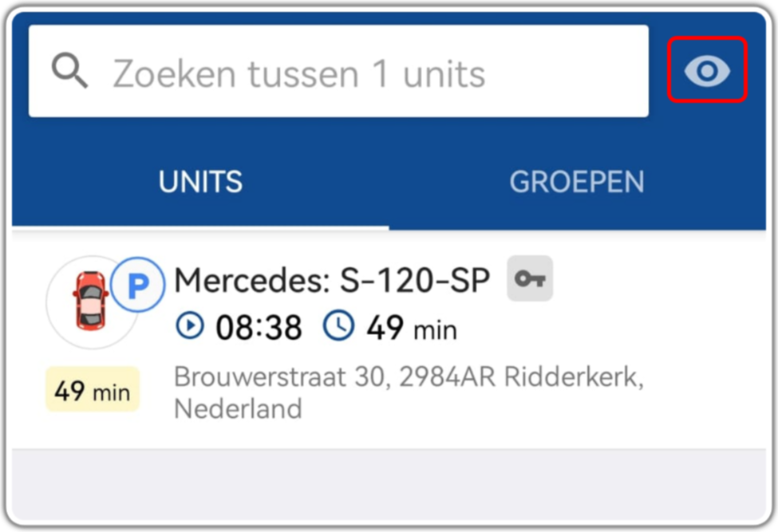Click the blue P parking status badge

click(x=138, y=285)
